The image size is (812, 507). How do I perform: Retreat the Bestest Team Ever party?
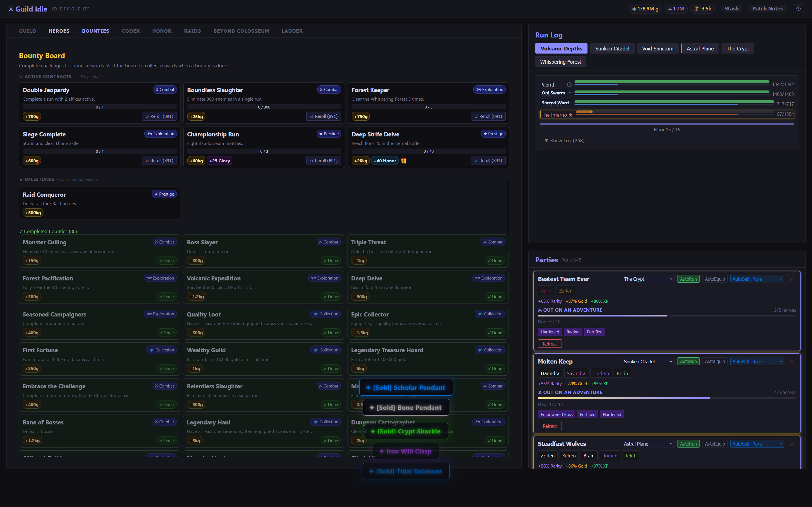click(x=550, y=344)
